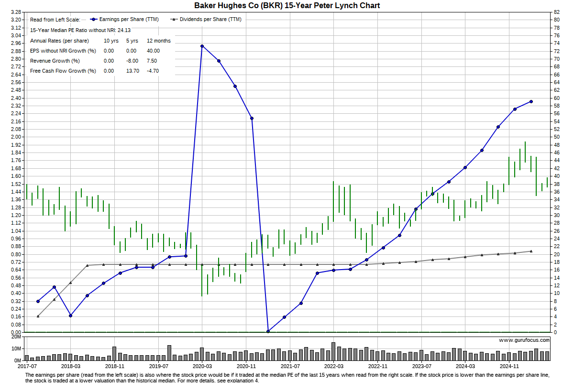Click the 'Free Cash Flow Growth (%)' row label

(x=63, y=71)
